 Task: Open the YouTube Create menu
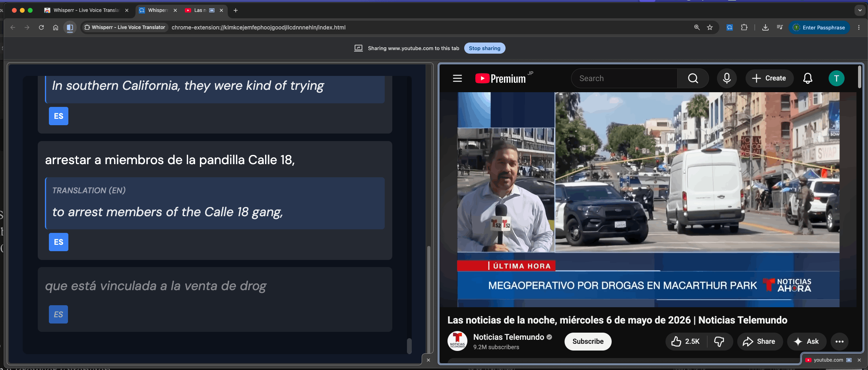tap(769, 78)
